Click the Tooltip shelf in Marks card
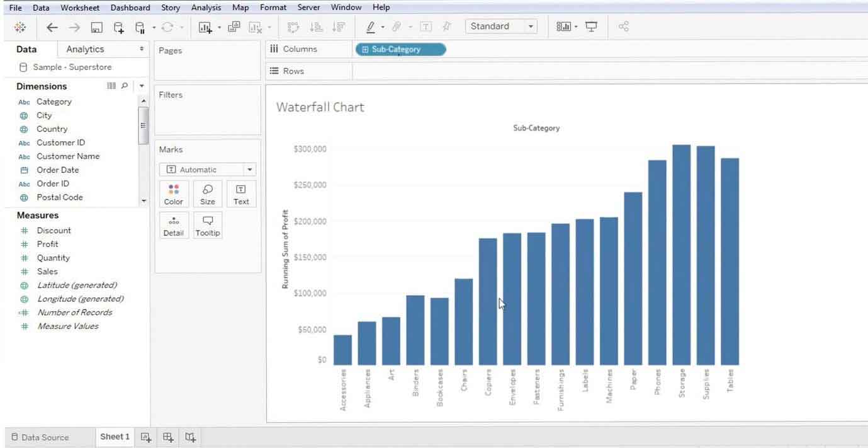868x448 pixels. click(207, 225)
